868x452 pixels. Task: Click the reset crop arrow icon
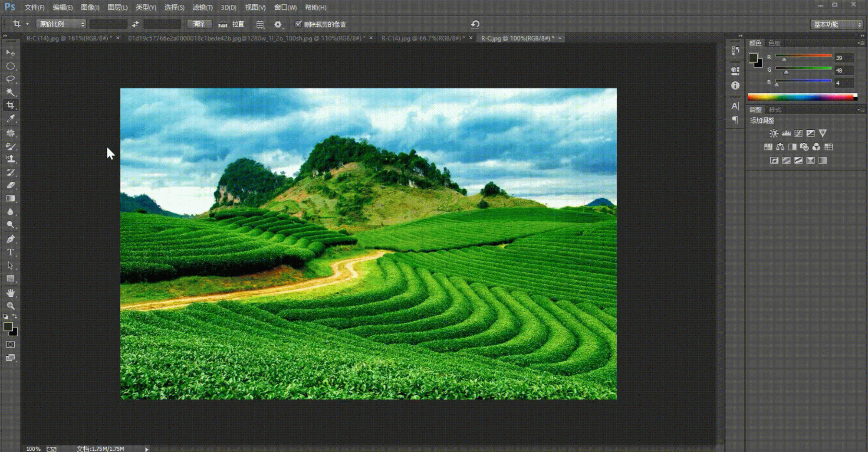[475, 24]
